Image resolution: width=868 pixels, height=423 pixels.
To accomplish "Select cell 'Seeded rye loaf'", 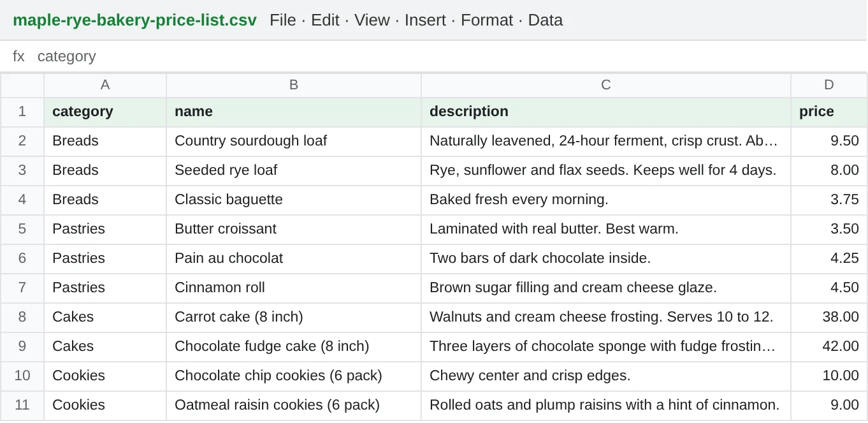I will pos(294,170).
